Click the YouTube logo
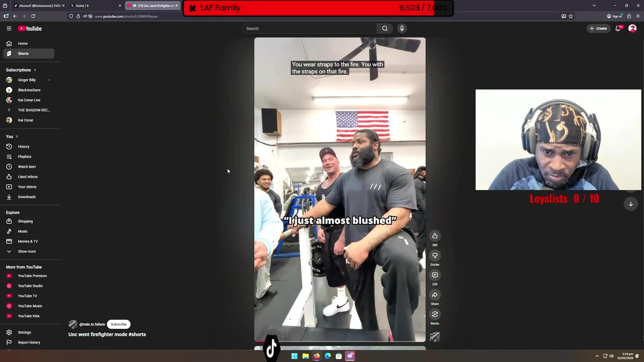The width and height of the screenshot is (644, 362). pyautogui.click(x=30, y=29)
